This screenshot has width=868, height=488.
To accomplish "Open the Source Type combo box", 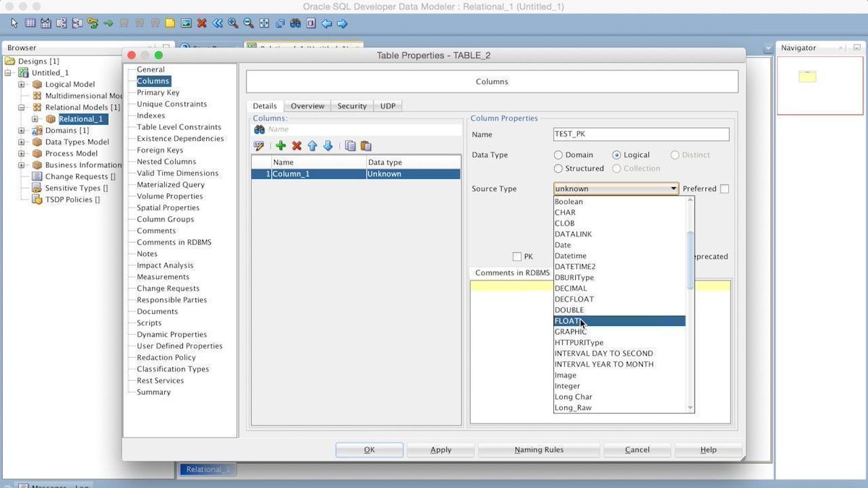I will 616,189.
